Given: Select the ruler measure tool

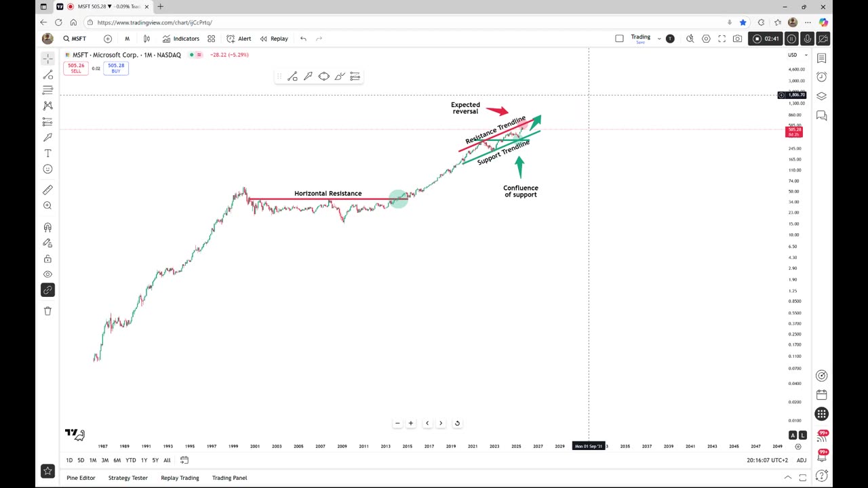Looking at the screenshot, I should (47, 190).
